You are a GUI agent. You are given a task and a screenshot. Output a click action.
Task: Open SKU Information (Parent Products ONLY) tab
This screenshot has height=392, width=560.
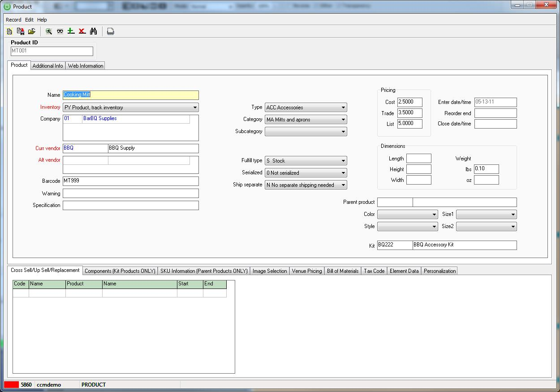click(x=204, y=271)
